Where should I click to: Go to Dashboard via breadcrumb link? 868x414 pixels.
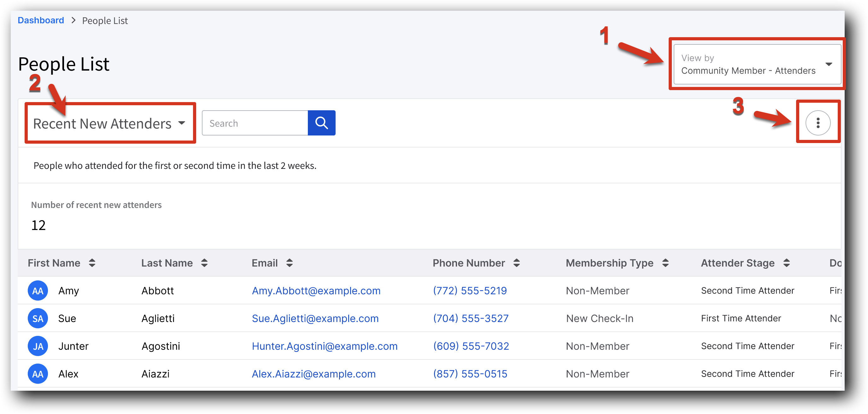pos(41,20)
